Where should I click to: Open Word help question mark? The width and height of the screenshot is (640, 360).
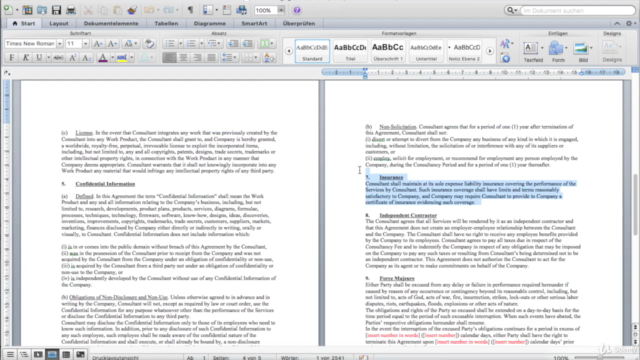point(297,10)
